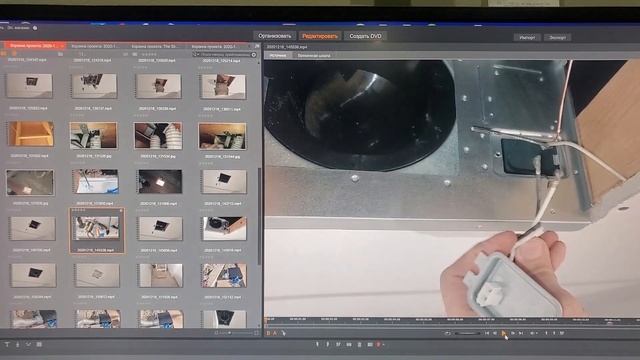Jump to the end of the clip
Viewport: 640px width, 360px height.
coord(521,333)
